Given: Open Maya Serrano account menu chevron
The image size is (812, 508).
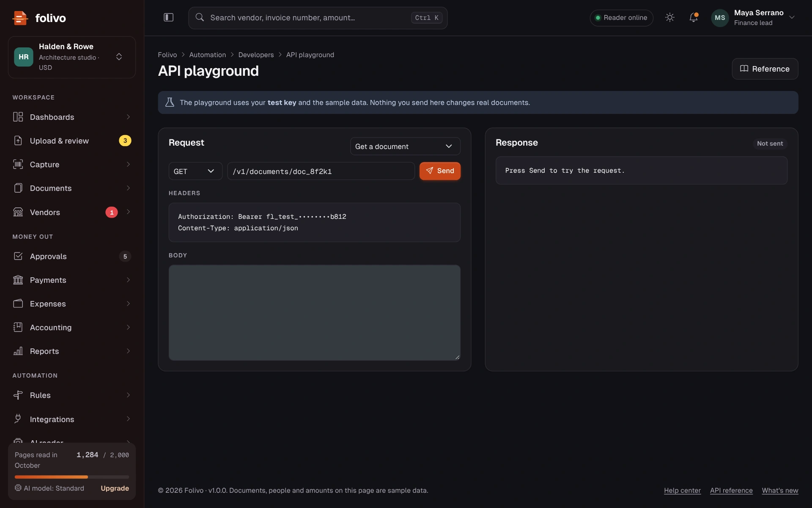Looking at the screenshot, I should click(792, 17).
